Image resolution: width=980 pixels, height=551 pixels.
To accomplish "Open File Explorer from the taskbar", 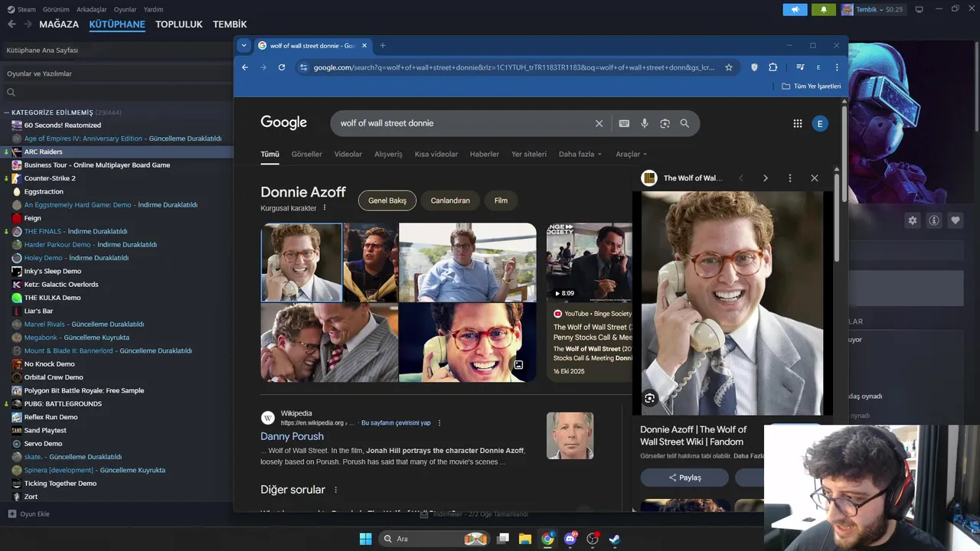I will click(x=525, y=539).
